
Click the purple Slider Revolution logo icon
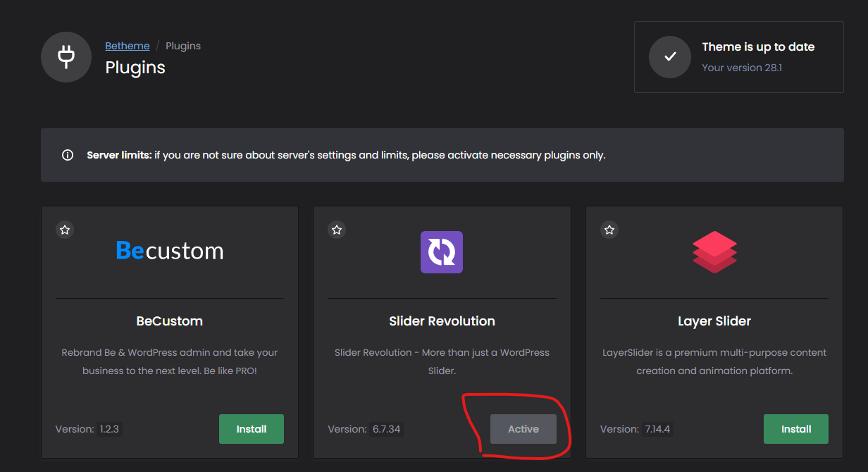point(442,252)
